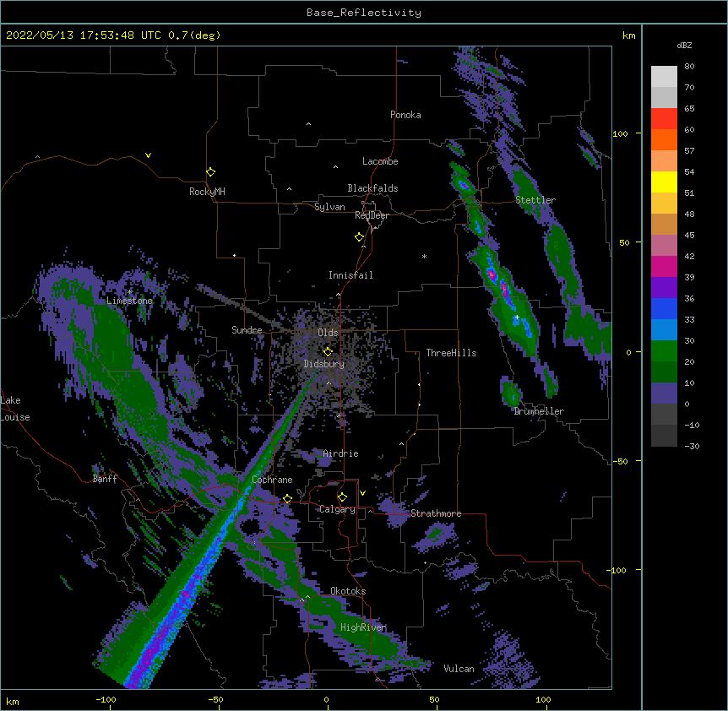Click the yellow radar site marker near Didsbury

(328, 351)
